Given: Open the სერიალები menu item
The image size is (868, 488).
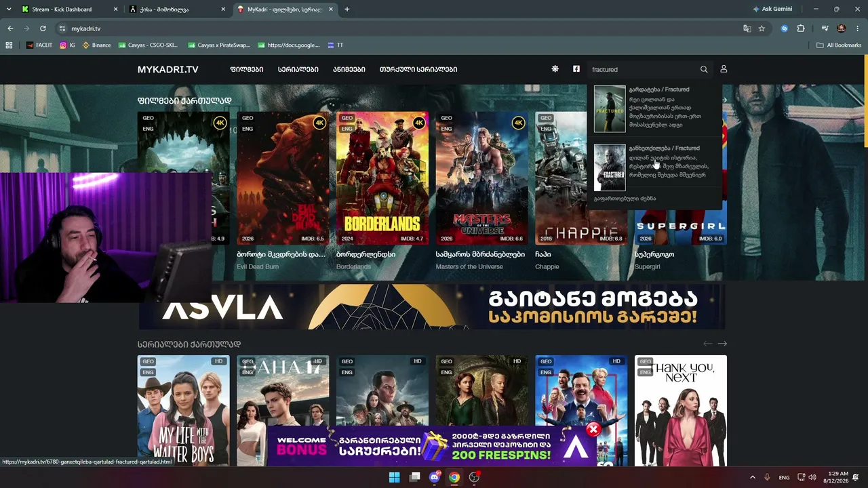Looking at the screenshot, I should coord(298,69).
